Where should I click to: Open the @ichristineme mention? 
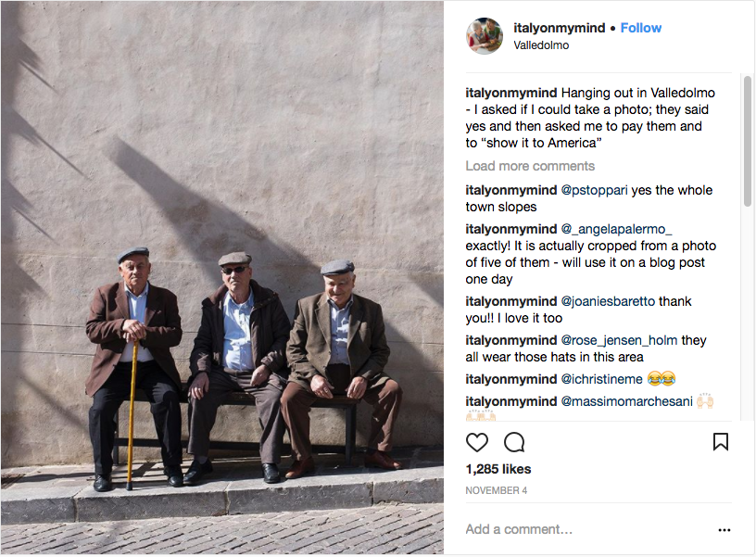tap(601, 380)
